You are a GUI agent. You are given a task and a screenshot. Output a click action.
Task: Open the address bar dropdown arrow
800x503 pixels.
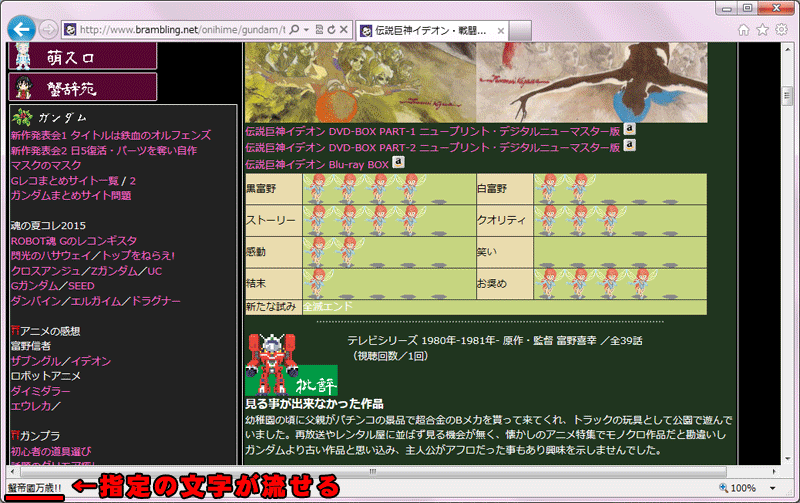(x=306, y=30)
